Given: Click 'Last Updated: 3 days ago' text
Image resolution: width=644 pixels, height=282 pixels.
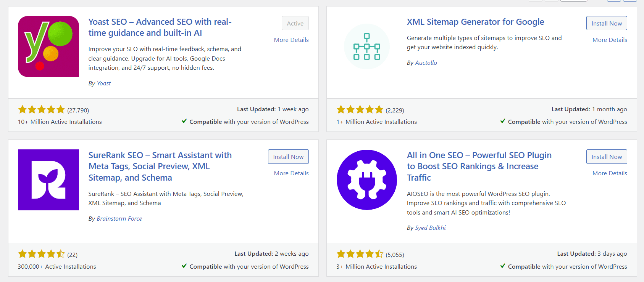Looking at the screenshot, I should (592, 253).
